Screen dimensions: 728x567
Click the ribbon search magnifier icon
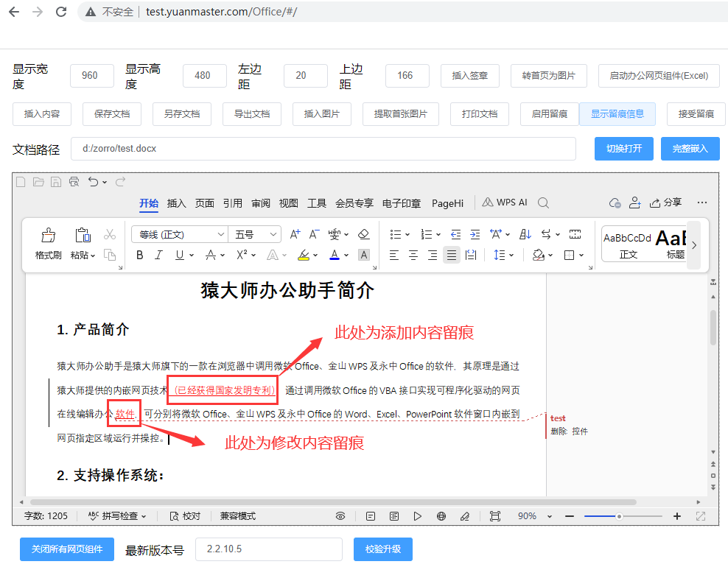tap(543, 202)
